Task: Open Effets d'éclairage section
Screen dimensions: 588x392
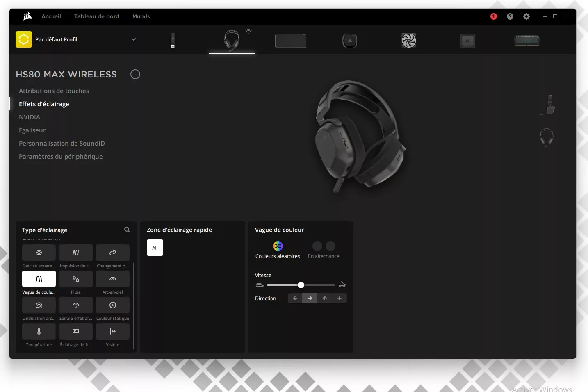Action: [x=44, y=104]
